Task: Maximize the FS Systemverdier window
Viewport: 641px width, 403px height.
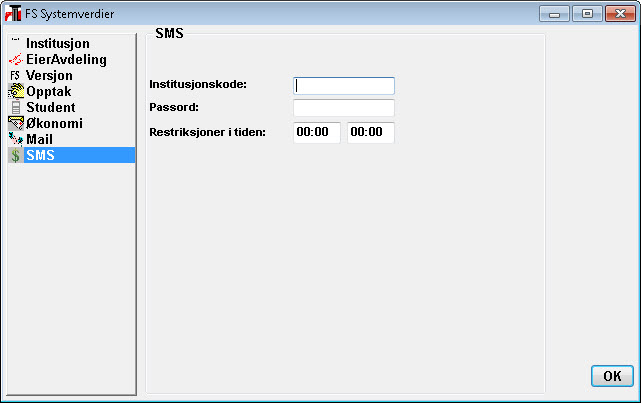Action: [587, 13]
